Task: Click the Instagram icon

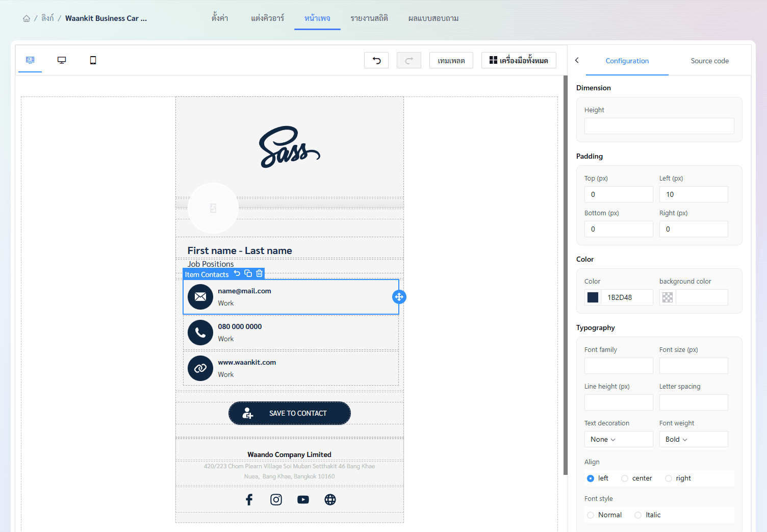Action: tap(276, 499)
